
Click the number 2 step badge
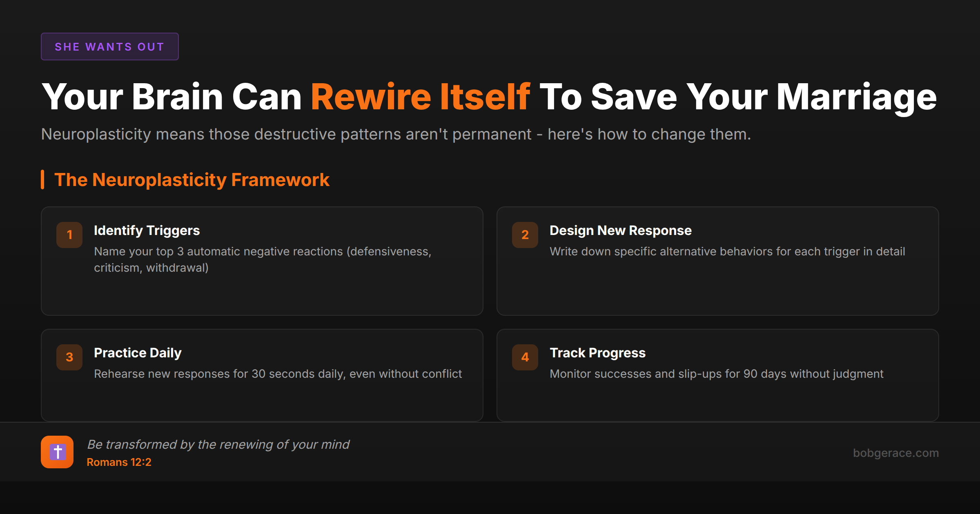(525, 235)
